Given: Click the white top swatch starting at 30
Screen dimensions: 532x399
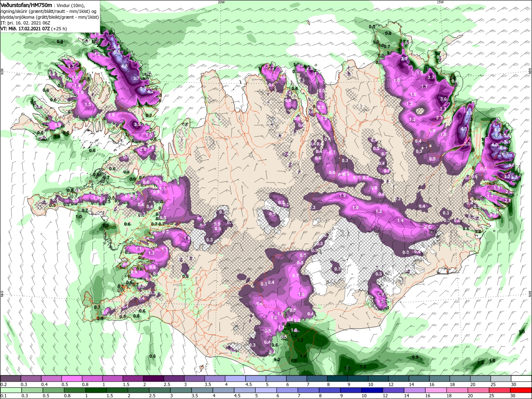Looking at the screenshot, I should coord(521,379).
